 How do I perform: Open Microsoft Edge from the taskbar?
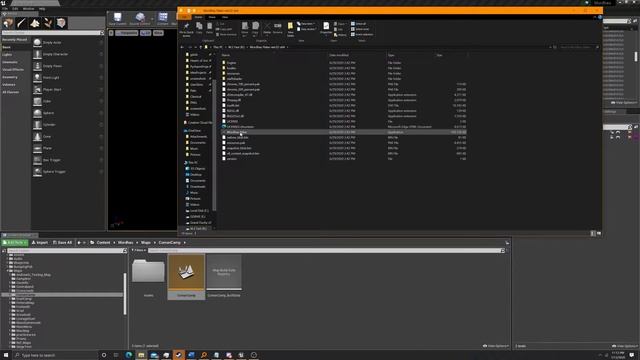129,355
